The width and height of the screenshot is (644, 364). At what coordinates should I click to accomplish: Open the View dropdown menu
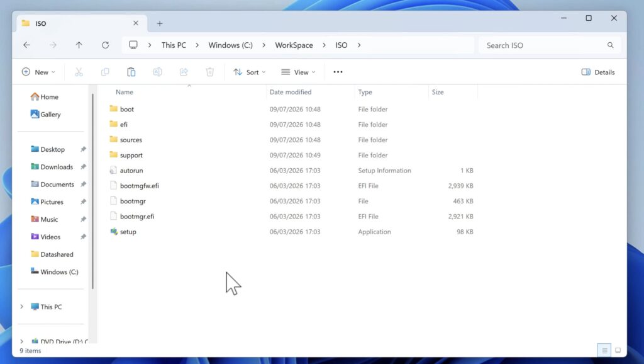click(298, 72)
